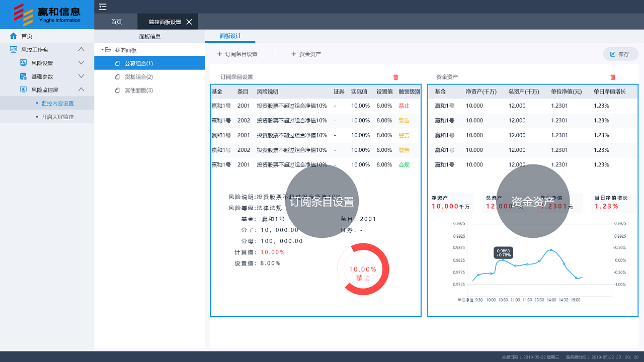This screenshot has height=362, width=644.
Task: Click the 当日净值增长 1.23% card
Action: click(x=613, y=203)
